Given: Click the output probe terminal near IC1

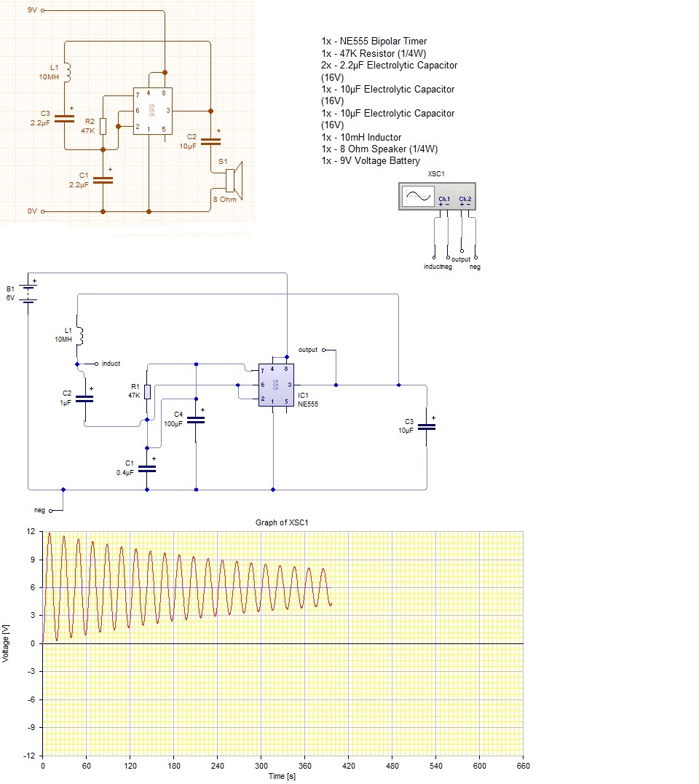Looking at the screenshot, I should [x=323, y=350].
